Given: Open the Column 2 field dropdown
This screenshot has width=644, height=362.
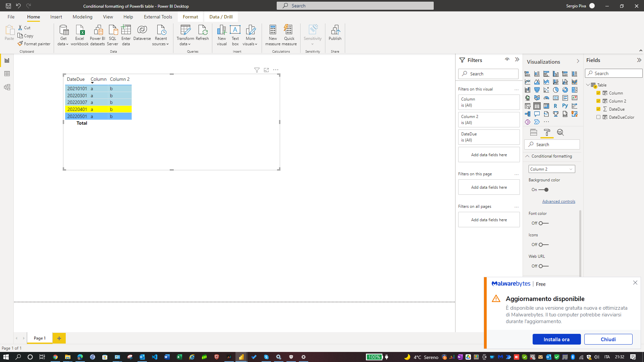Looking at the screenshot, I should coord(552,169).
